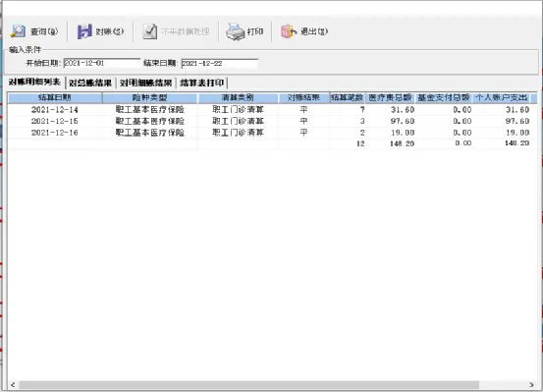Click medical fee total 19.00 in third row
The width and height of the screenshot is (543, 392).
coord(403,133)
